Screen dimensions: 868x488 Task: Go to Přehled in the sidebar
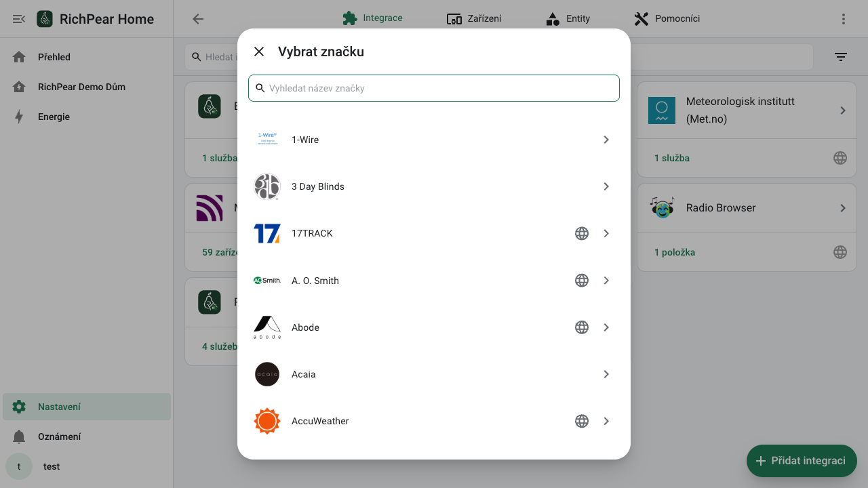point(87,57)
